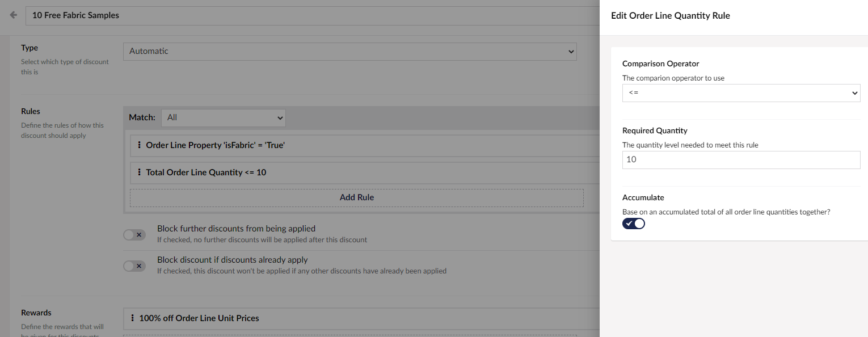Viewport: 868px width, 337px height.
Task: Toggle Accumulate switch off
Action: click(634, 224)
